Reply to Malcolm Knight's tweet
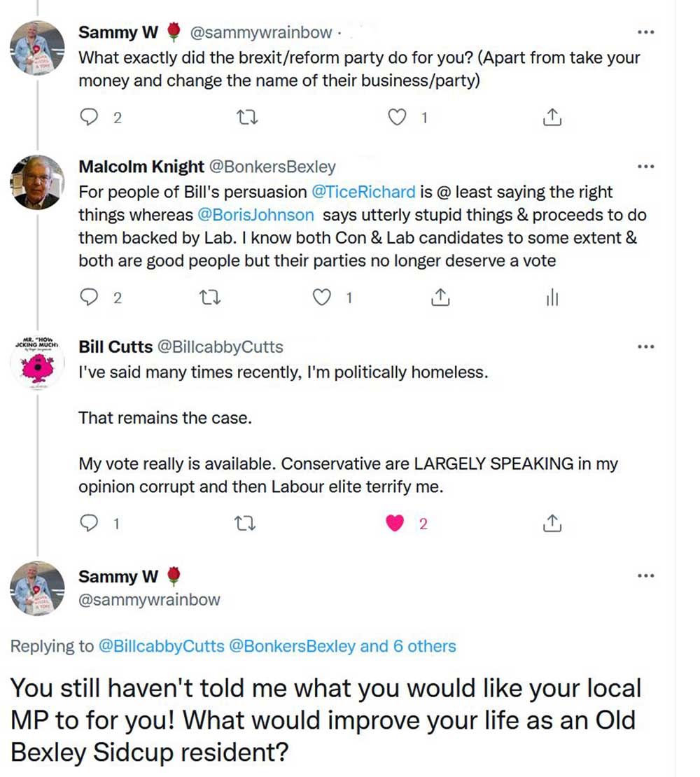Image resolution: width=700 pixels, height=777 pixels. pos(89,298)
